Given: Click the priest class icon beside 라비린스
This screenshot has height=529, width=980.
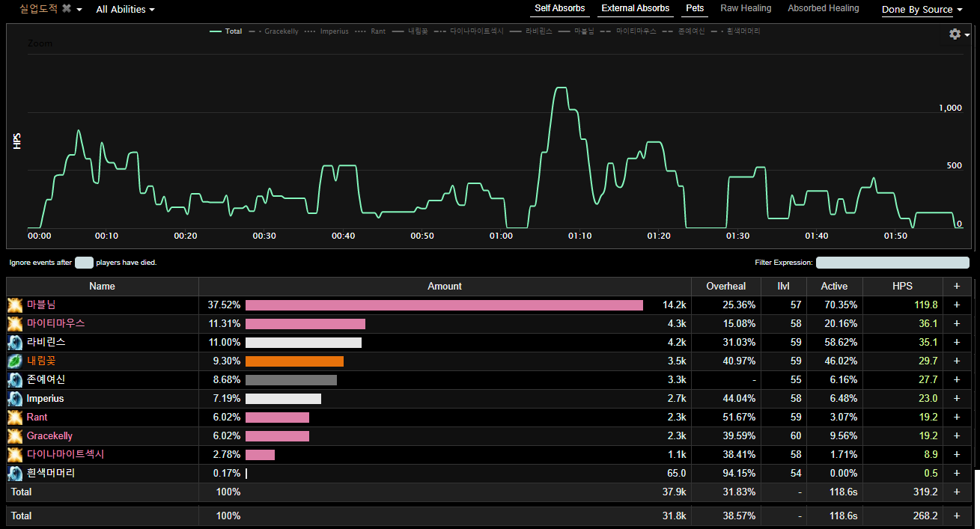Looking at the screenshot, I should click(15, 342).
